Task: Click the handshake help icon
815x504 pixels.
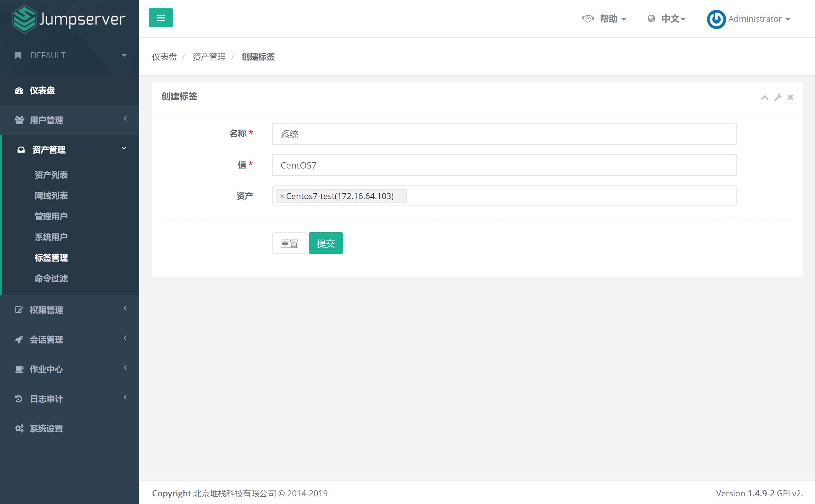Action: tap(588, 19)
